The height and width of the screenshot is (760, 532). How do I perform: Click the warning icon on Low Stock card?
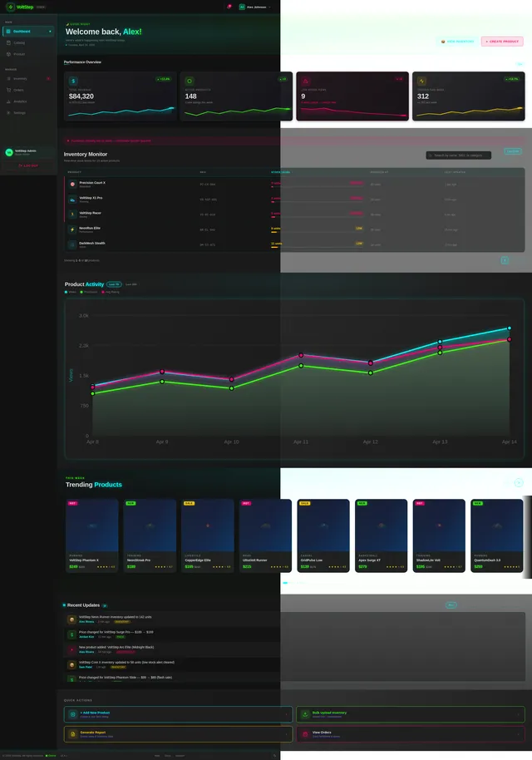point(305,81)
